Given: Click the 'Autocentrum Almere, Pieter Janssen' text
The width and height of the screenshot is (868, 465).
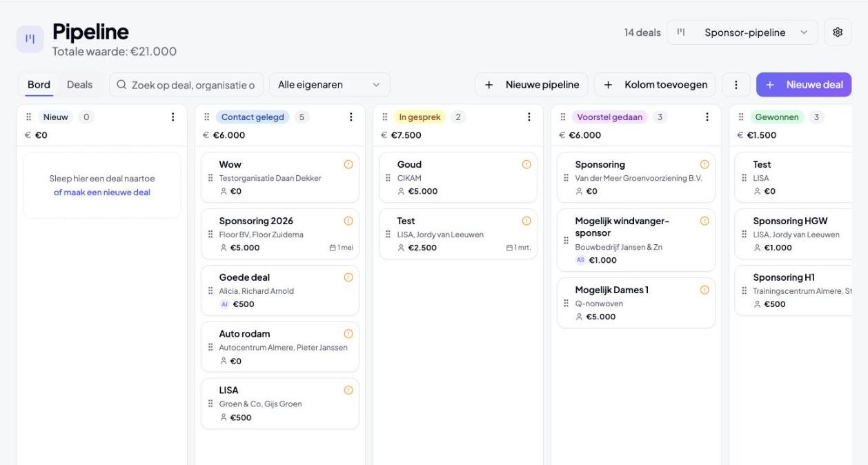Looking at the screenshot, I should (x=284, y=348).
